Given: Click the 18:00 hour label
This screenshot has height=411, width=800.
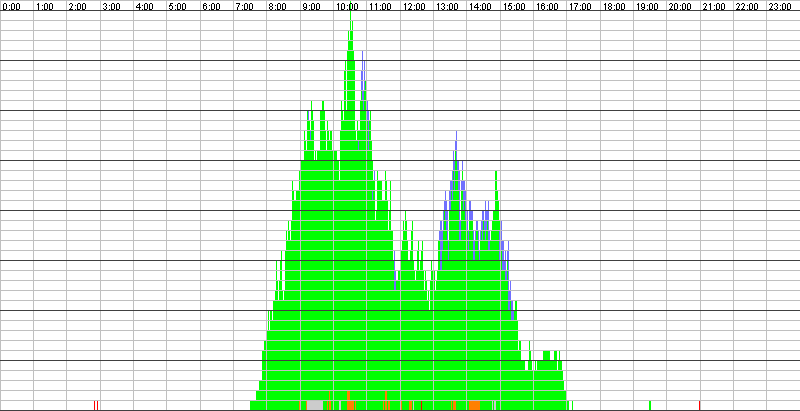Looking at the screenshot, I should [x=614, y=7].
